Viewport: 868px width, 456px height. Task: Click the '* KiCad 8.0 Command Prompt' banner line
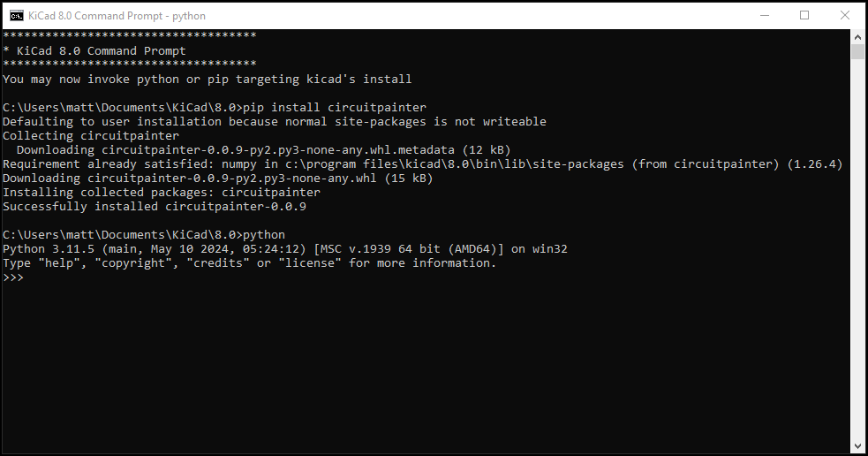(x=94, y=51)
